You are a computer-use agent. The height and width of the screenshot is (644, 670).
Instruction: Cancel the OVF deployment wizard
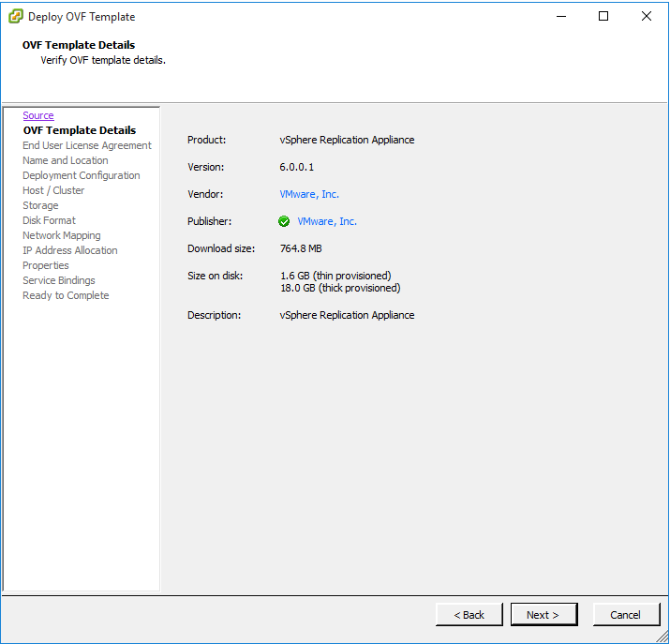tap(626, 615)
